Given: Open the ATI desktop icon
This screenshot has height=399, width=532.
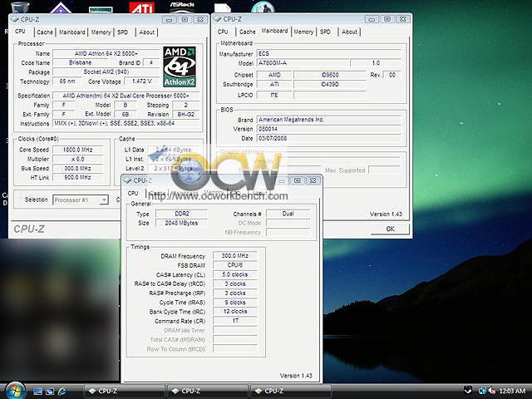Looking at the screenshot, I should (x=142, y=7).
